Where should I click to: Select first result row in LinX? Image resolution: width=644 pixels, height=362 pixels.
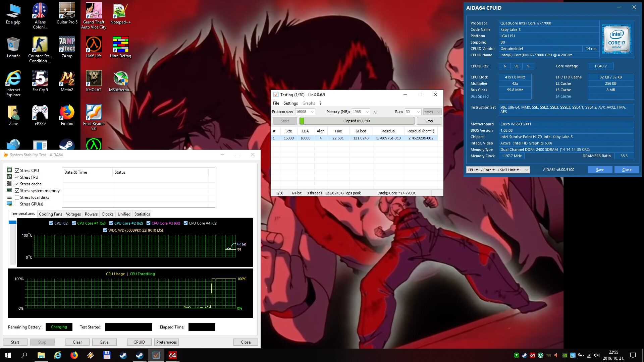click(x=354, y=138)
